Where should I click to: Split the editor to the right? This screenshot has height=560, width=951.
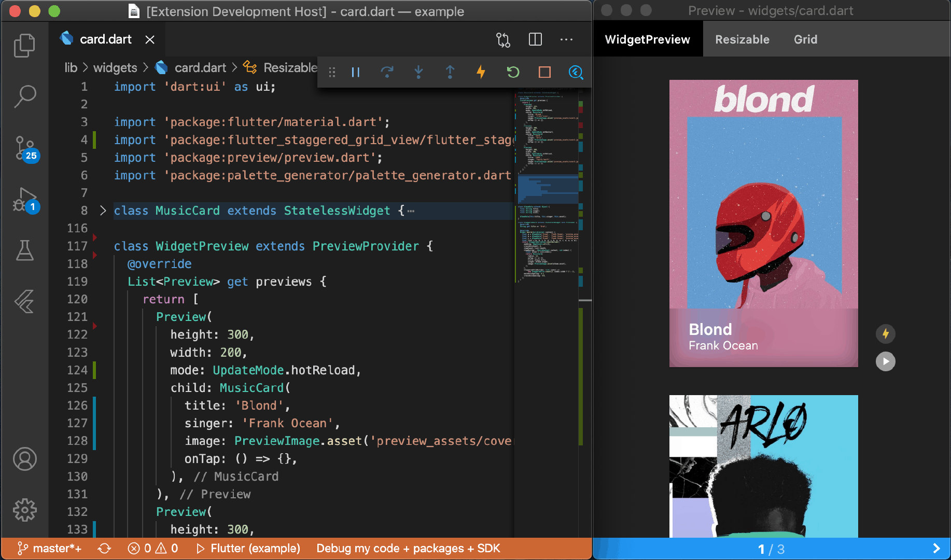tap(535, 39)
